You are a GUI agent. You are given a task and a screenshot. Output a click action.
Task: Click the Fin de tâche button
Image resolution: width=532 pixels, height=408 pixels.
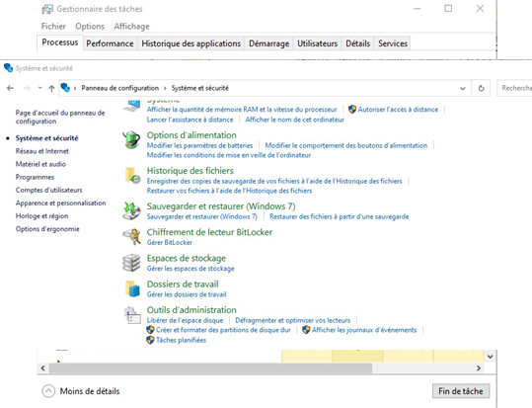(460, 391)
